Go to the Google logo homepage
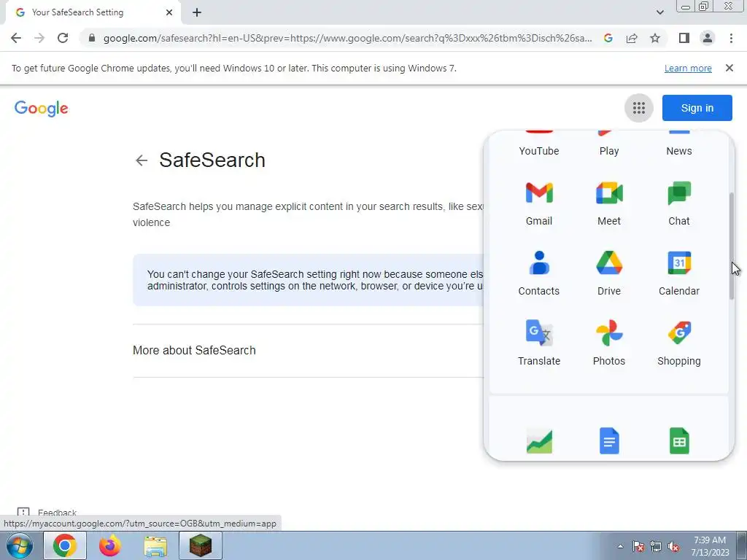Viewport: 747px width, 560px height. point(42,109)
